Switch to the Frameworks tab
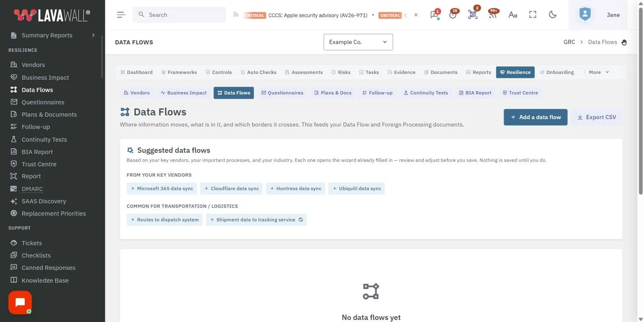The image size is (644, 322). tap(179, 72)
